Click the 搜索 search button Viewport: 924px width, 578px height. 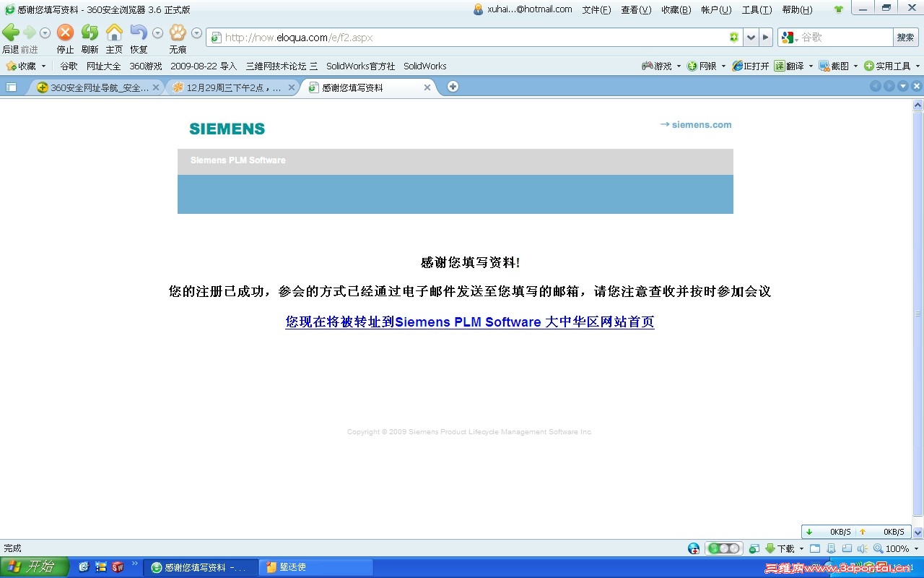pos(905,38)
